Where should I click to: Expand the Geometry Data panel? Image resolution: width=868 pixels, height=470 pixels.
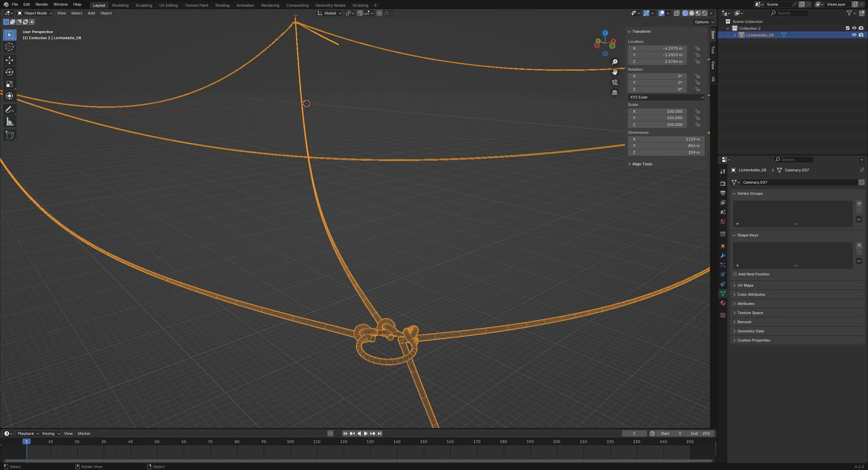[750, 331]
